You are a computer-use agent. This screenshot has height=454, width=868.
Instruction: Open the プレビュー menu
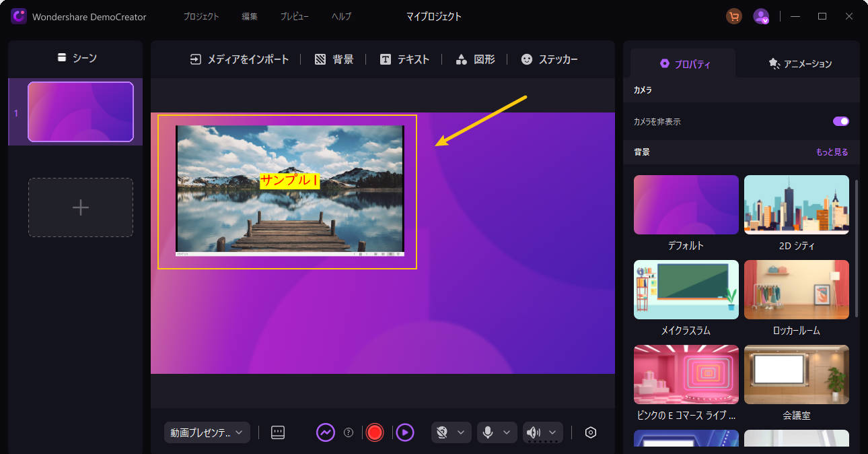[295, 16]
